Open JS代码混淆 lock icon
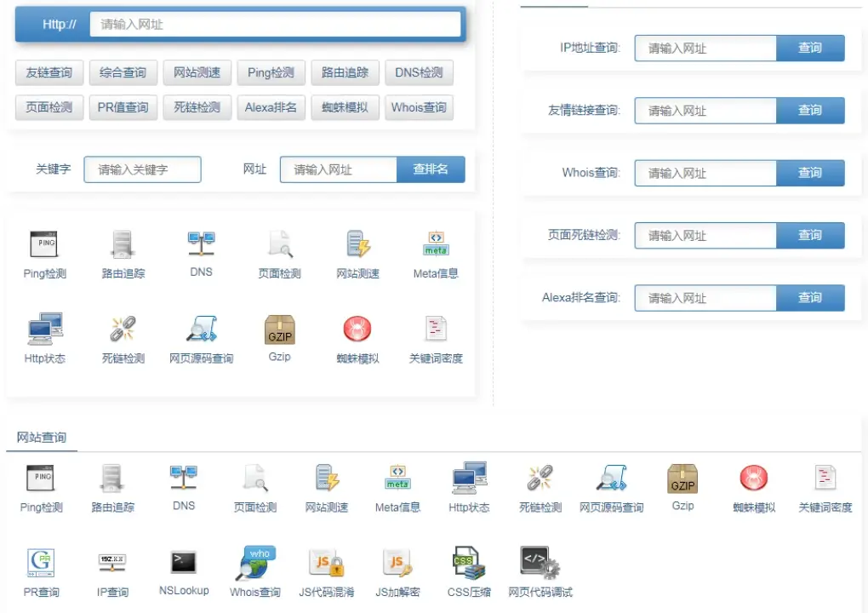868x613 pixels. (327, 563)
